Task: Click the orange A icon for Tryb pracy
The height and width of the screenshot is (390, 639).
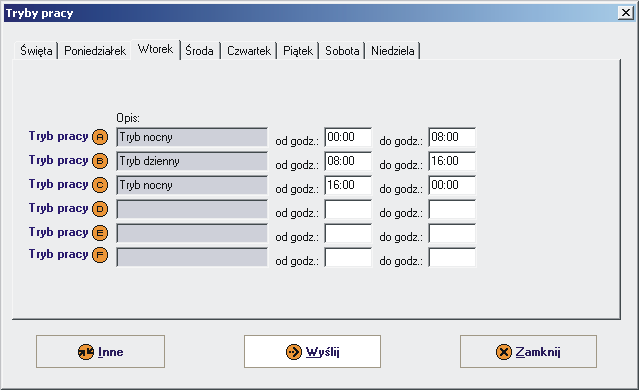Action: click(100, 137)
